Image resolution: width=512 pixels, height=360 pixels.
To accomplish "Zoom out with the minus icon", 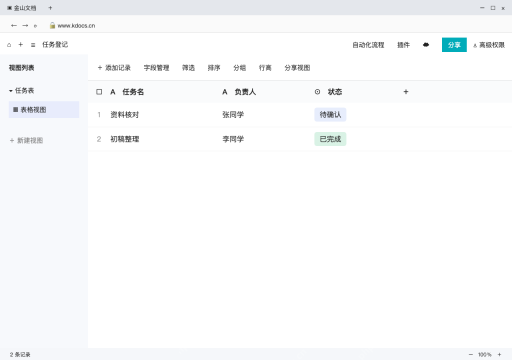I will (x=471, y=354).
